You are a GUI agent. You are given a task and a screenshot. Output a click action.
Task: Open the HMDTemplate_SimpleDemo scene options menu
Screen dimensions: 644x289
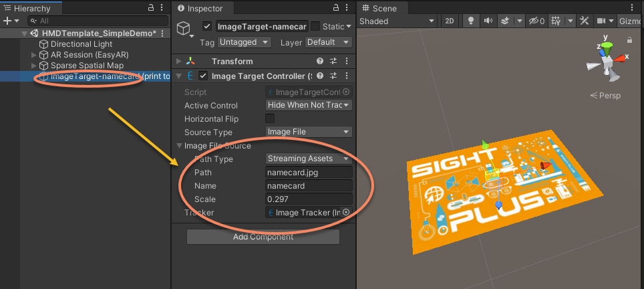162,33
